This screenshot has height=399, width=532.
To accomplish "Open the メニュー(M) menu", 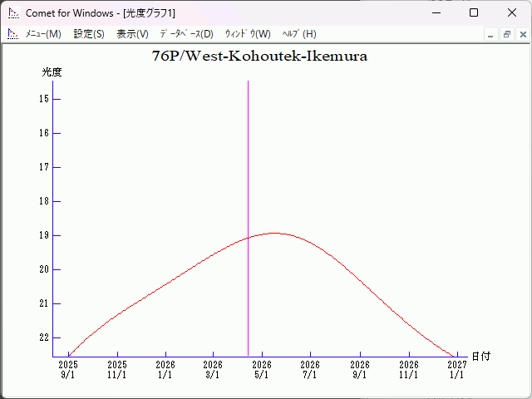I will pos(43,34).
